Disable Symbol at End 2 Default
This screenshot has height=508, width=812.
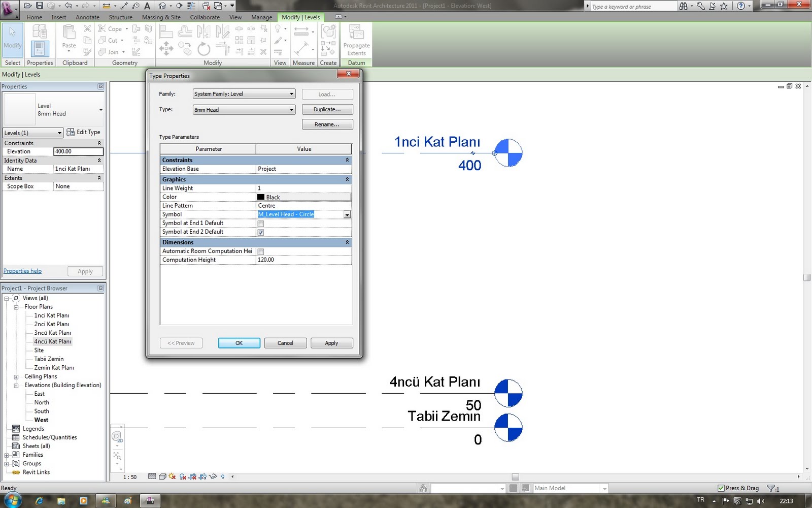point(260,232)
